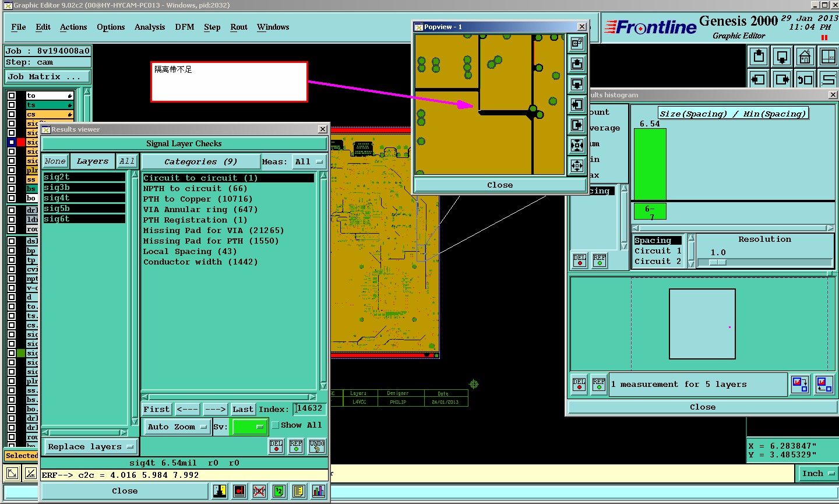Toggle the checkbox for layer 'ss'
This screenshot has width=839, height=504.
[12, 179]
